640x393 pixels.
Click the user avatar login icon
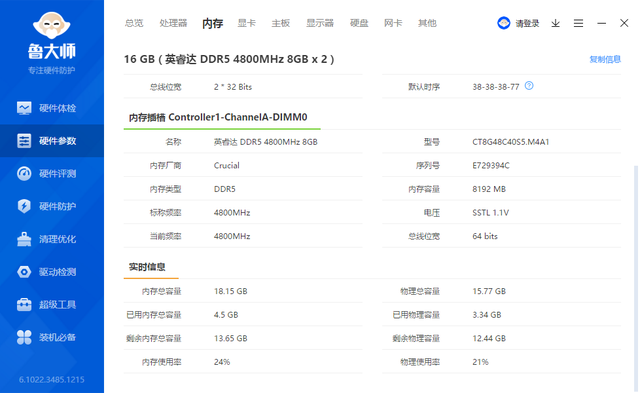point(504,23)
